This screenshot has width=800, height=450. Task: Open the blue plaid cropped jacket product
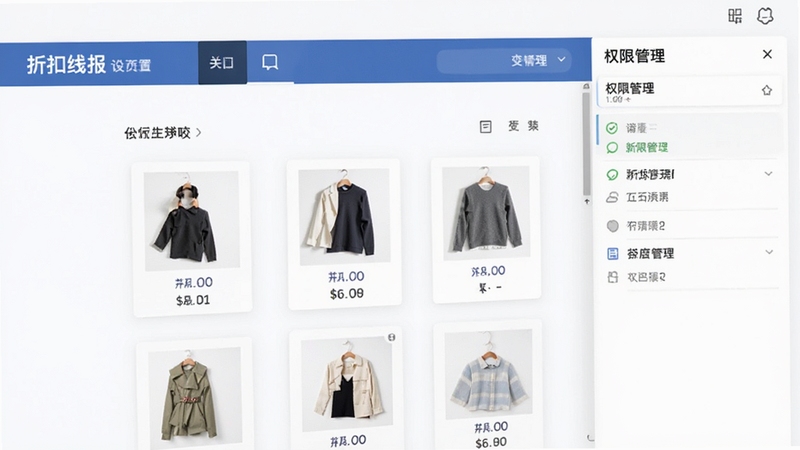(x=488, y=385)
